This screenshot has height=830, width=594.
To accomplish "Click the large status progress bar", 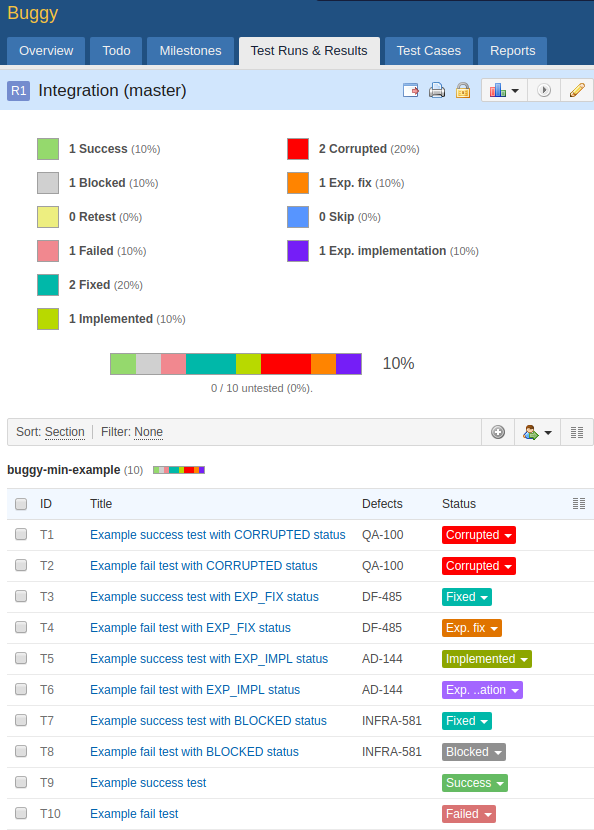I will tap(236, 364).
